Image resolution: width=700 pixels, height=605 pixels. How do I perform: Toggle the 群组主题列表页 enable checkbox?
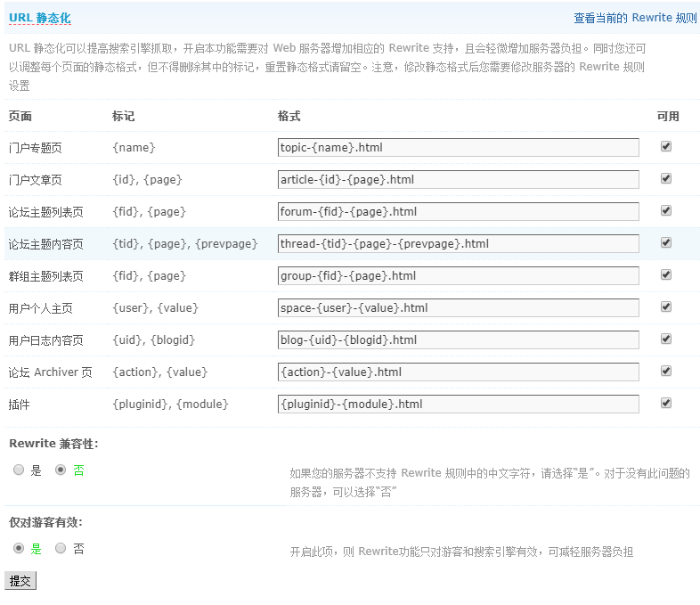[x=666, y=274]
